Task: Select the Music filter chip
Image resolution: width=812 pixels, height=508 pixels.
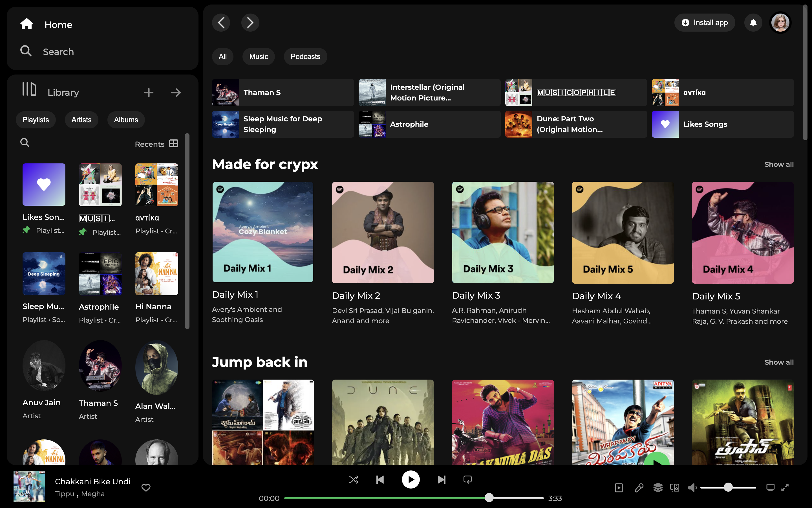Action: (258, 56)
